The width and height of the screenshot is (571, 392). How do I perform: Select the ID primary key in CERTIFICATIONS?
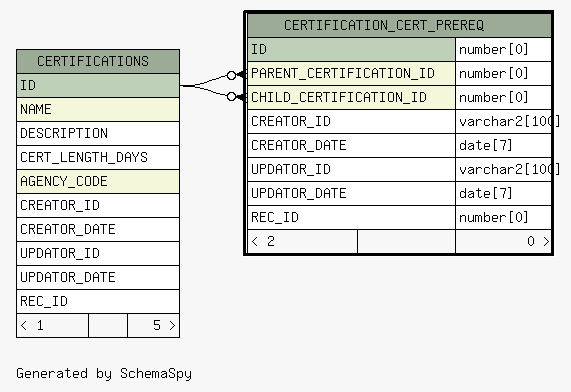pos(98,86)
